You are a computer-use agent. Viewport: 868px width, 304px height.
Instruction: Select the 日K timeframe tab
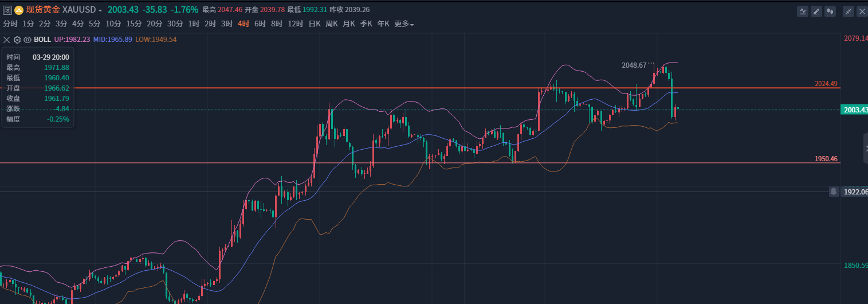click(314, 24)
